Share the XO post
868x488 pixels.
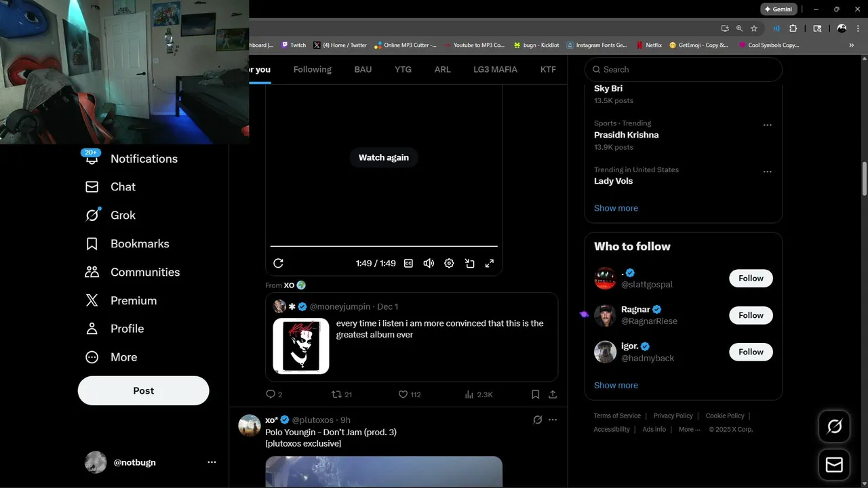[553, 394]
